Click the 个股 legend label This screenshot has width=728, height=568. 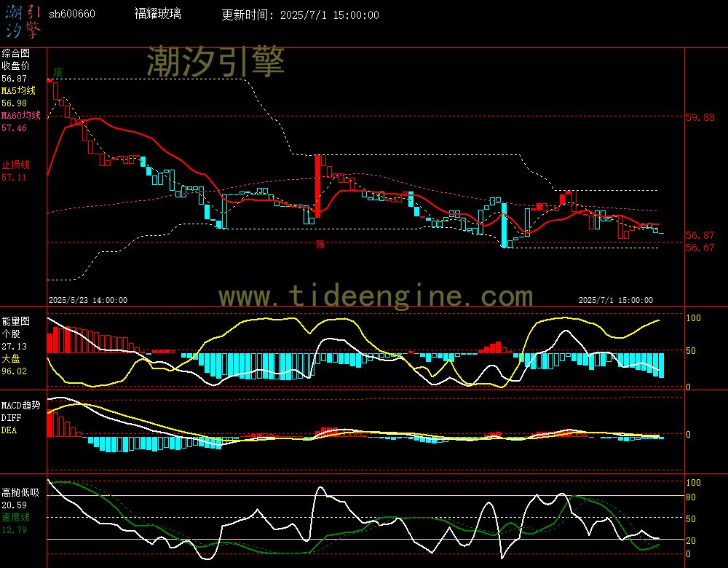click(x=11, y=334)
